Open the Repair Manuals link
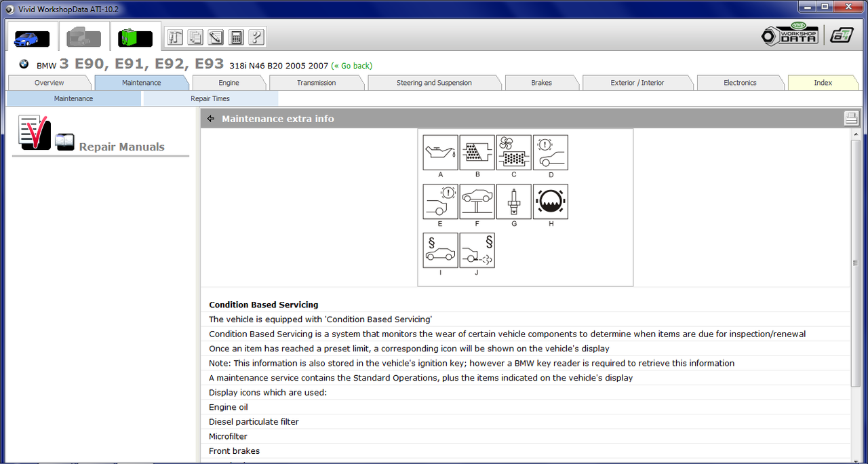The width and height of the screenshot is (868, 464). 122,147
